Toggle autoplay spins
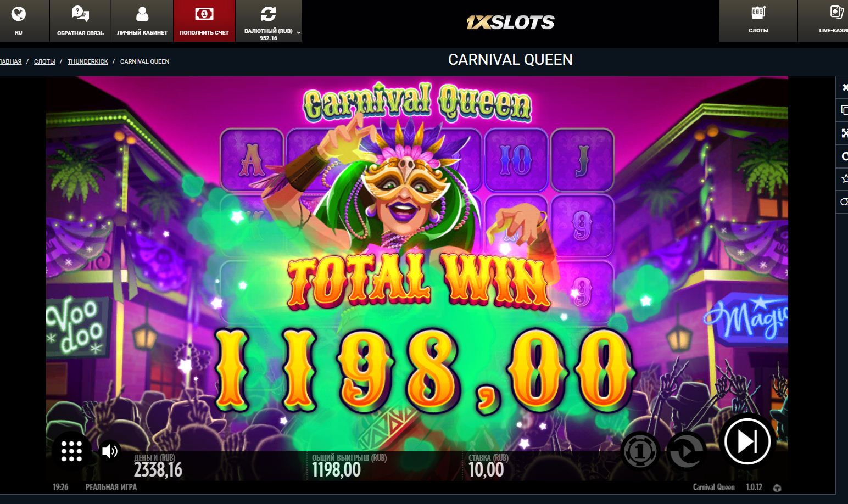This screenshot has width=848, height=504. point(686,451)
